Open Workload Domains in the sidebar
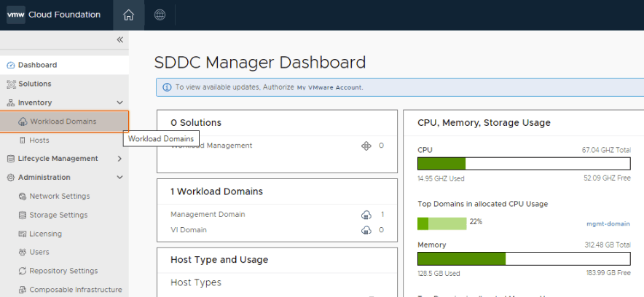Screen dimensions: 644x297 [63, 122]
